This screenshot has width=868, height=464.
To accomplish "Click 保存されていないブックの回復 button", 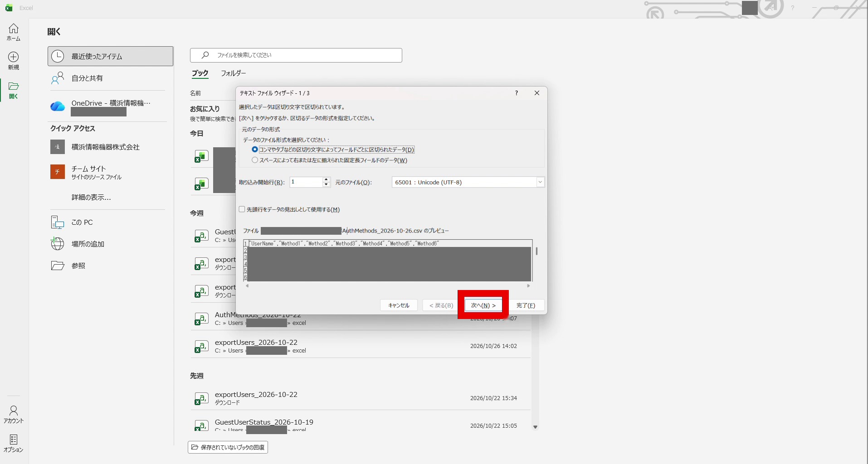I will 228,447.
